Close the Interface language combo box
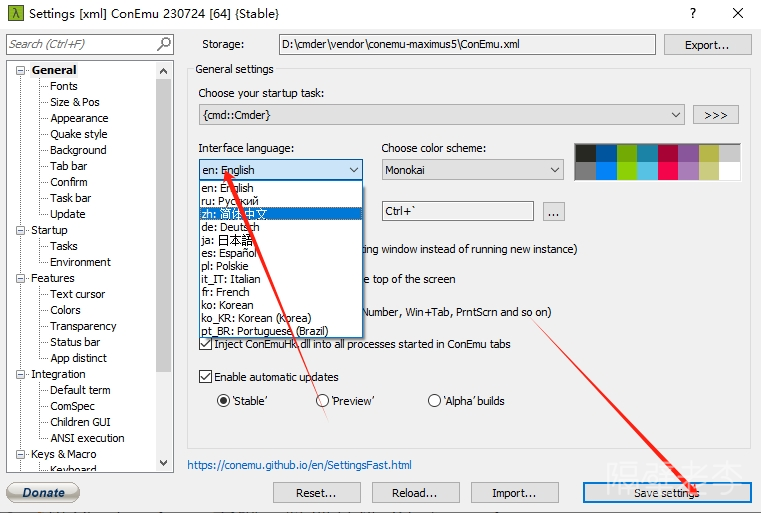Screen dimensions: 761x513 tap(281, 170)
